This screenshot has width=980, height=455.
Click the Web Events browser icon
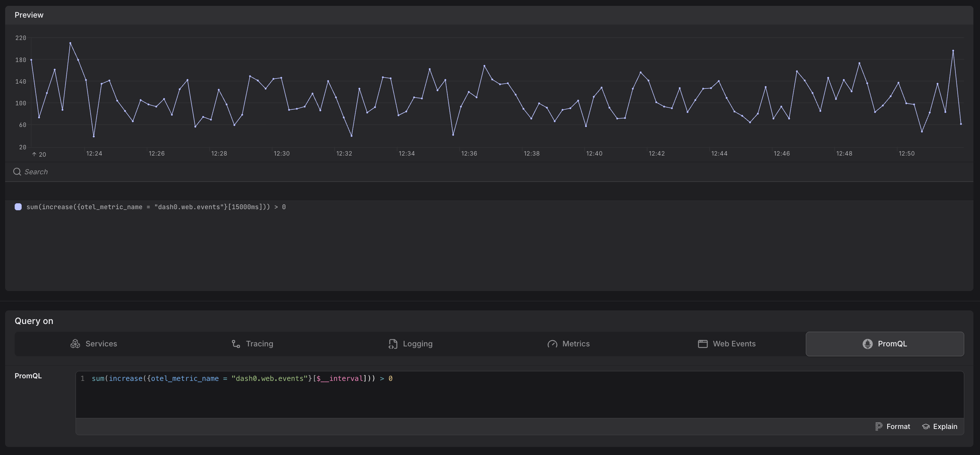coord(702,344)
